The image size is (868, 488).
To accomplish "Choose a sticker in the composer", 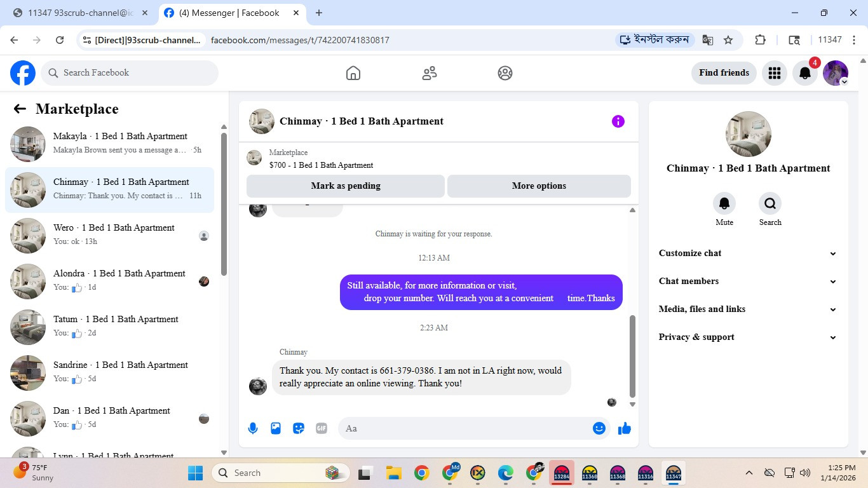I will click(299, 428).
